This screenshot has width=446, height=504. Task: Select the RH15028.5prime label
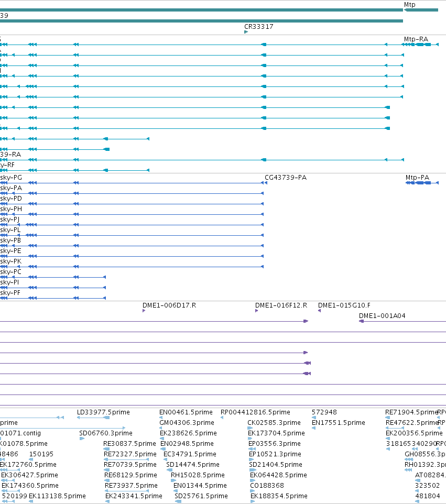198,475
